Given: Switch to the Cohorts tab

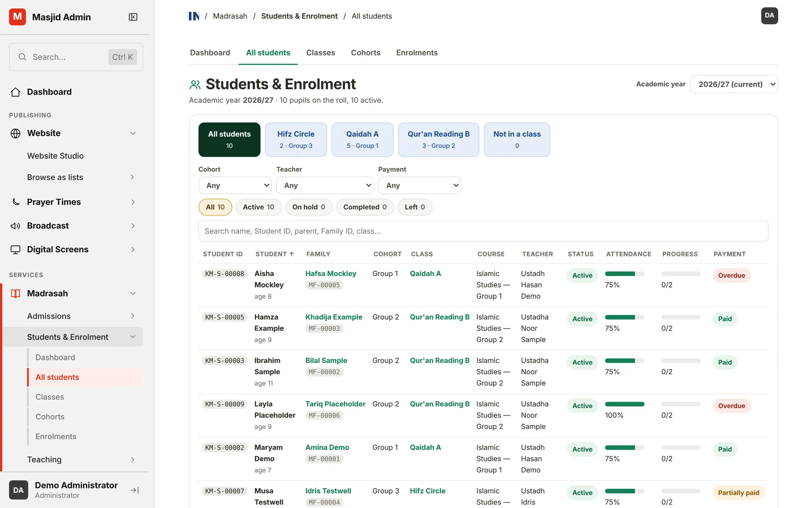Looking at the screenshot, I should 365,53.
